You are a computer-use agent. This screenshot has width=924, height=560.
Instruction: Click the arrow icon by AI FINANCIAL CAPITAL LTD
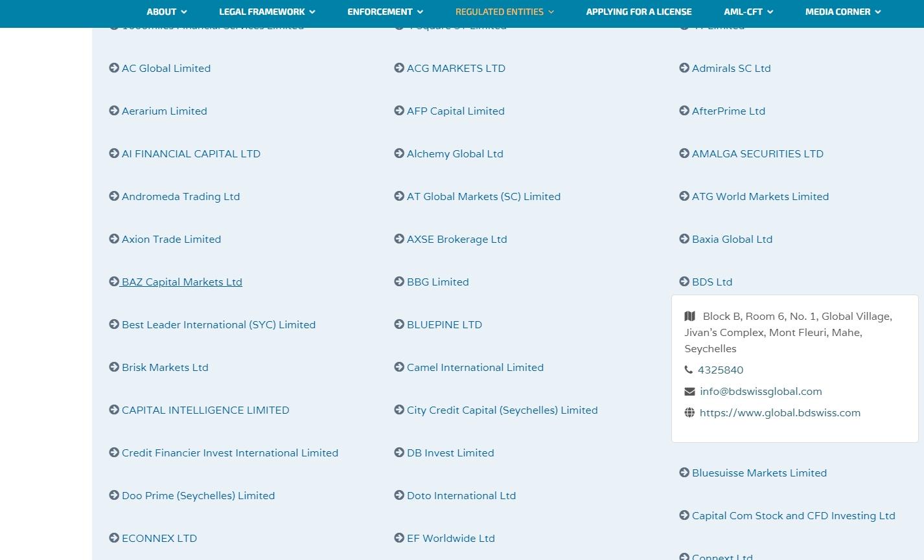114,153
